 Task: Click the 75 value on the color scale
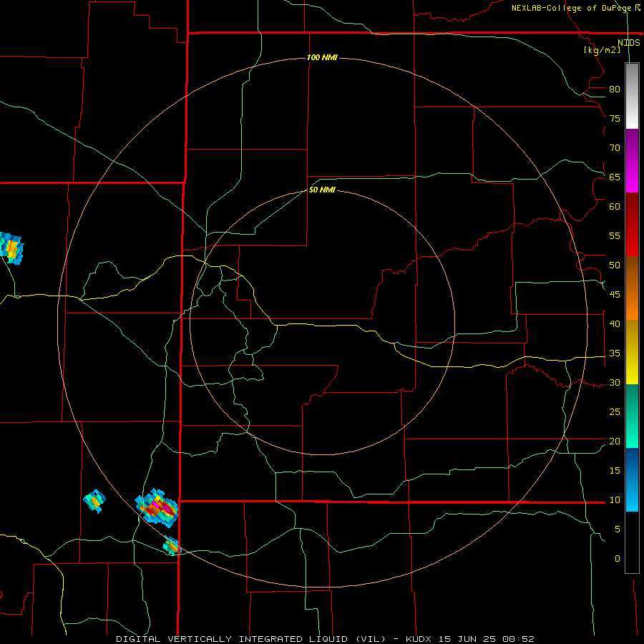(615, 119)
